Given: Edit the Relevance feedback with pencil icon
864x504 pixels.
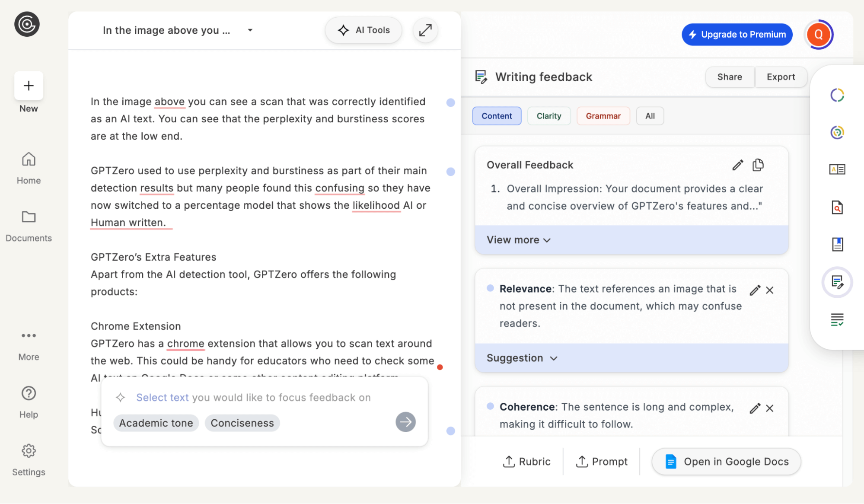Looking at the screenshot, I should pyautogui.click(x=755, y=290).
